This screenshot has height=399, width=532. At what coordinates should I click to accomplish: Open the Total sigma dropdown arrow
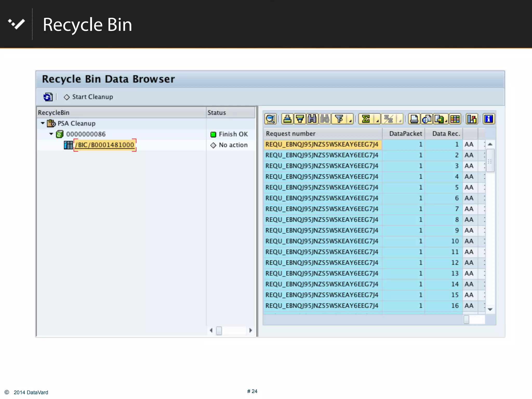(377, 119)
